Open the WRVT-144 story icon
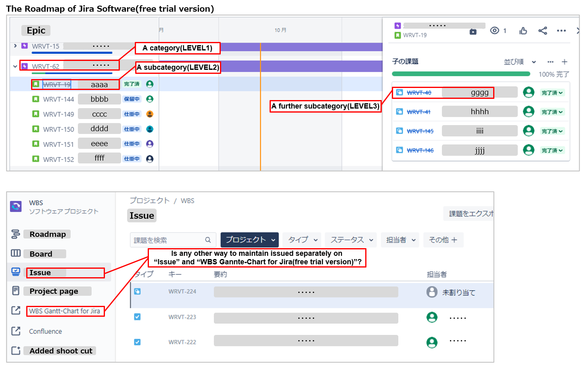Screen dimensions: 588x368 coord(36,99)
